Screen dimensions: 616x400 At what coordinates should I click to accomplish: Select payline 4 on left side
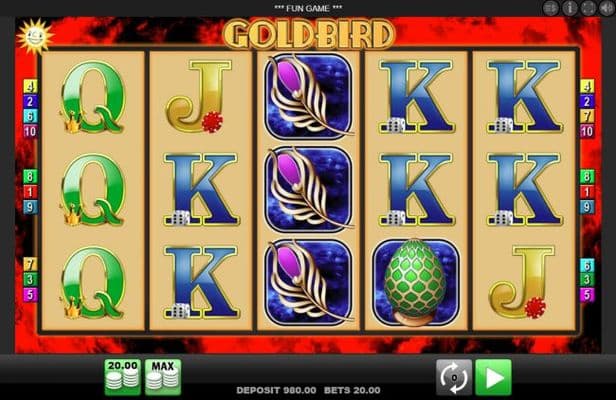(x=30, y=86)
